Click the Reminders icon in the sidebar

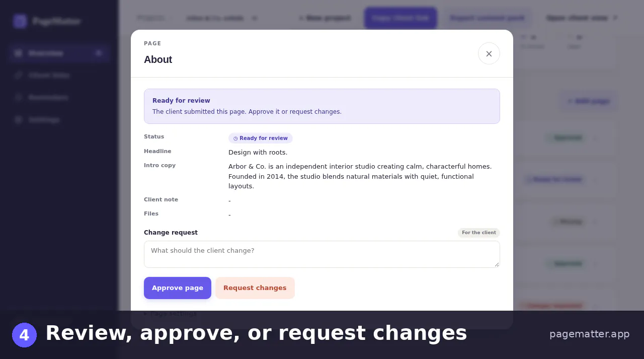(19, 97)
